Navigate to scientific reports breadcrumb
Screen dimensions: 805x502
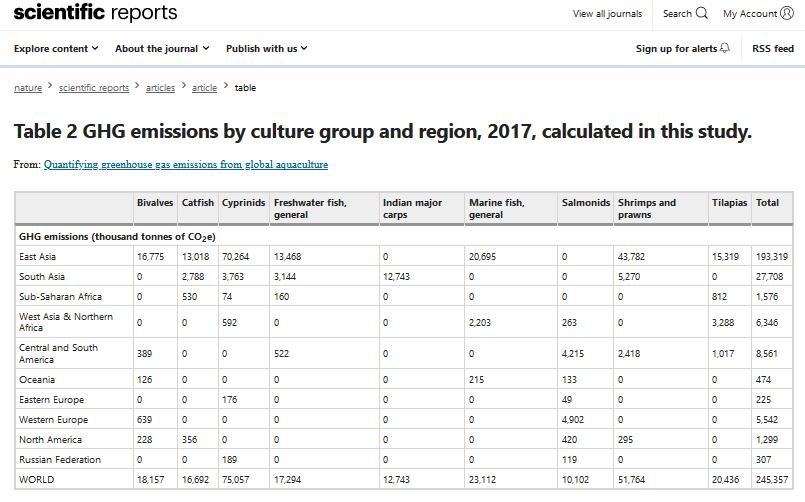point(94,88)
